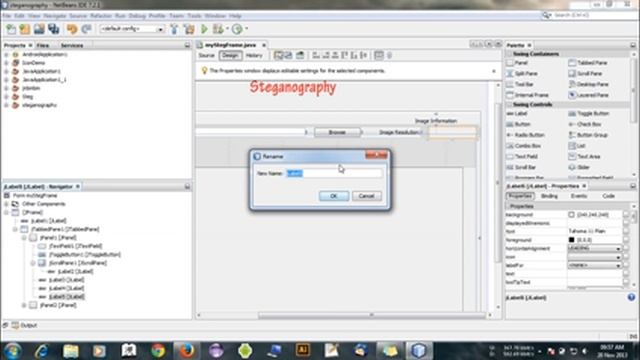640x360 pixels.
Task: Select Combo Box in the Palette
Action: (523, 146)
